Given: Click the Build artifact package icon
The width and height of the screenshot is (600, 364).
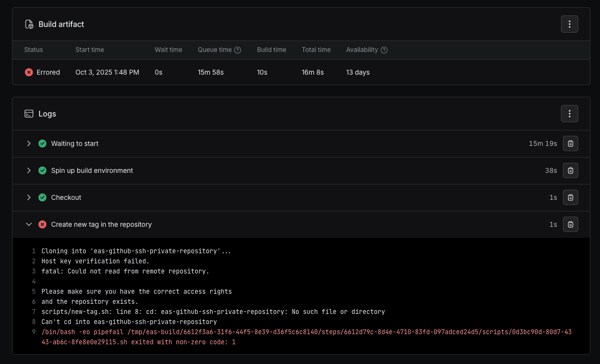Looking at the screenshot, I should tap(29, 24).
